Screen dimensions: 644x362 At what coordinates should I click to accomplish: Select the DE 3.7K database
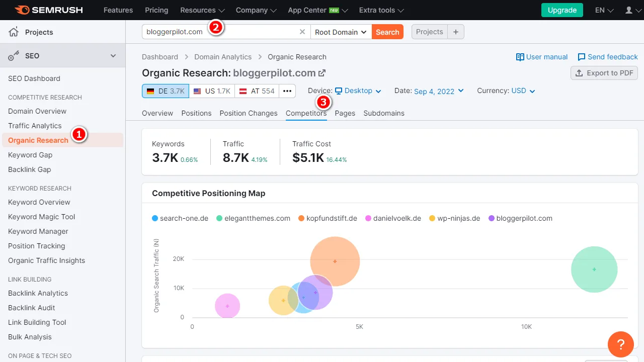pyautogui.click(x=166, y=91)
